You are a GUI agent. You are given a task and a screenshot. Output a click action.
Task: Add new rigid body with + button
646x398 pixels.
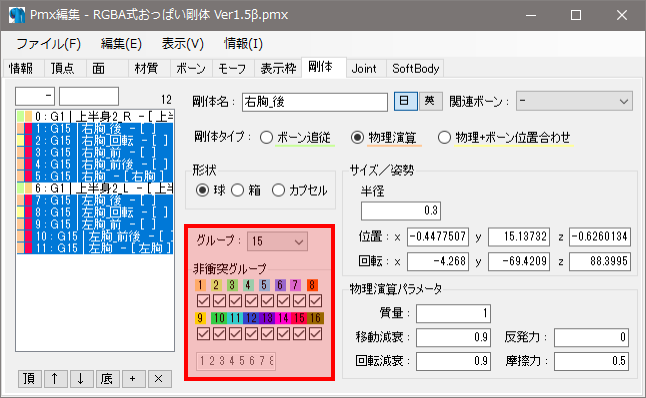click(133, 379)
